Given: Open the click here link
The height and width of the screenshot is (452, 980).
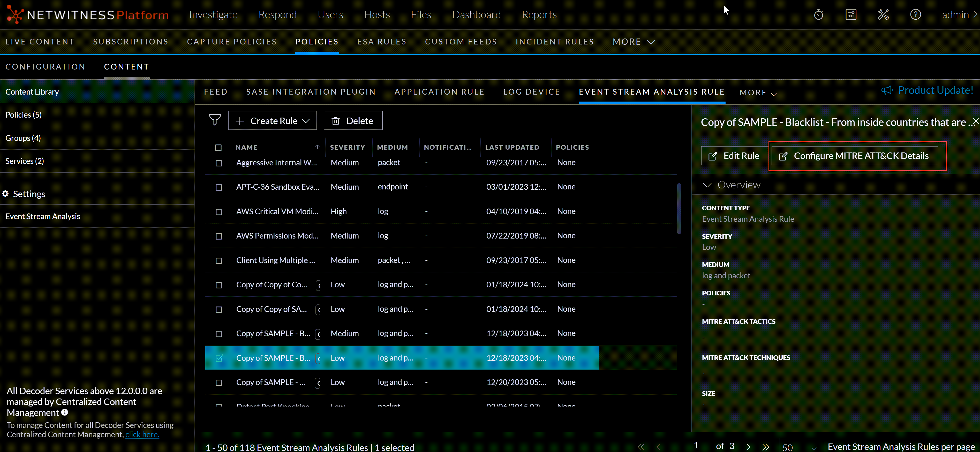Looking at the screenshot, I should tap(142, 434).
